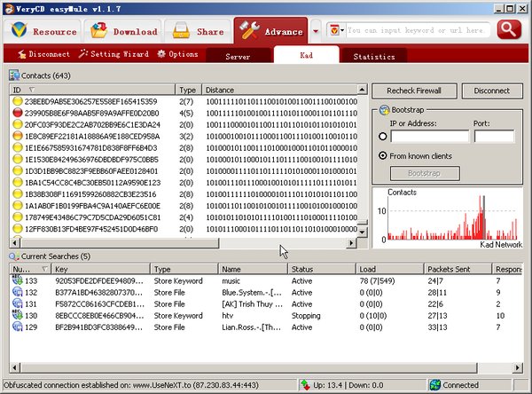Image resolution: width=532 pixels, height=394 pixels.
Task: Click the Recheck Firewall button
Action: click(x=414, y=91)
